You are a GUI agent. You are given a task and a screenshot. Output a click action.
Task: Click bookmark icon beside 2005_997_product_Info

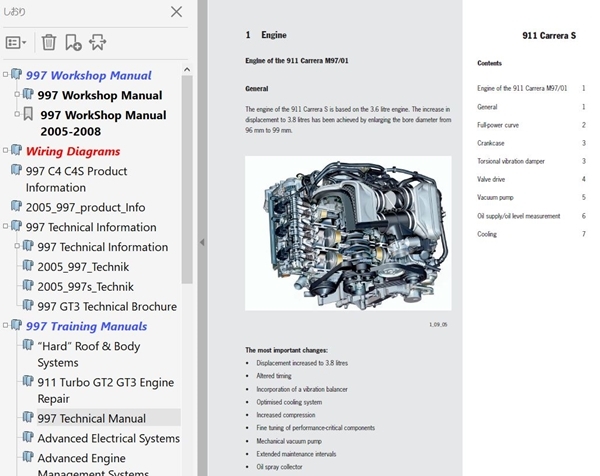pos(16,206)
